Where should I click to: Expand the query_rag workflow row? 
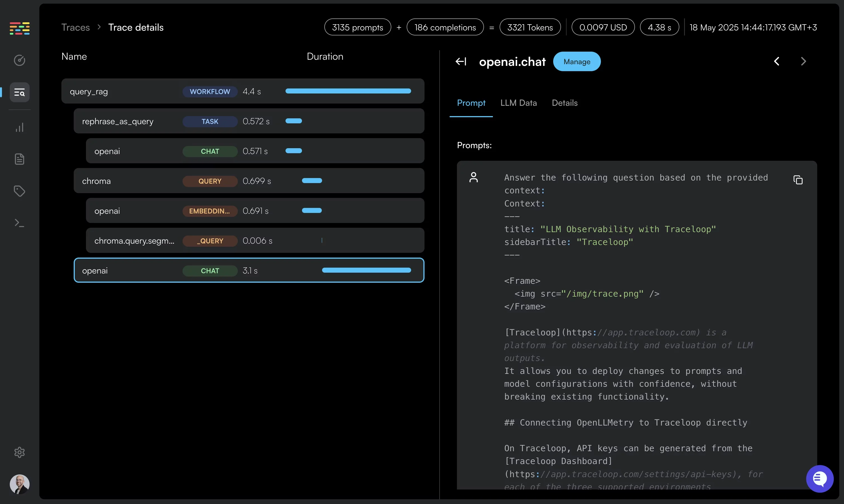coord(89,91)
